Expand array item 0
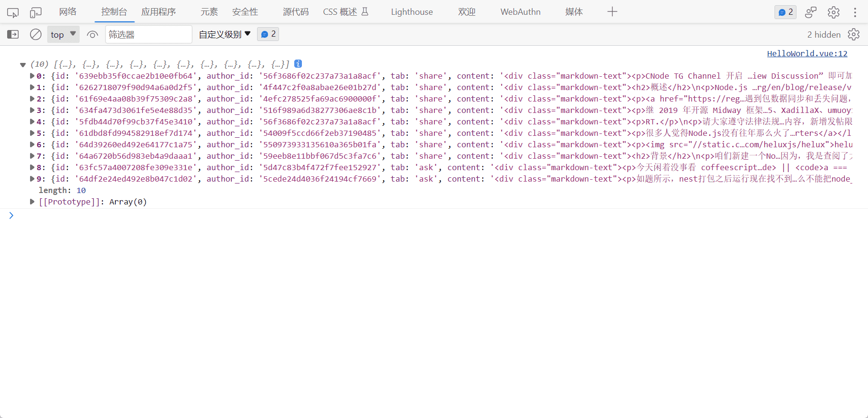This screenshot has height=418, width=868. 32,76
